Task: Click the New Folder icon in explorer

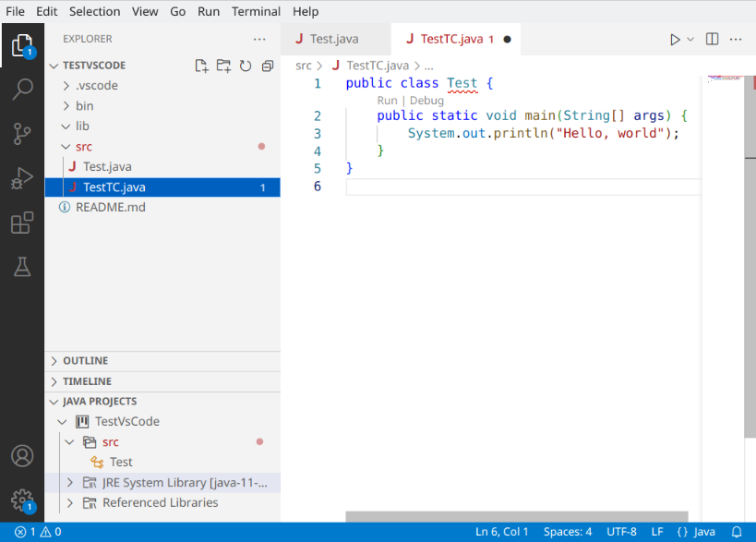Action: (x=223, y=66)
